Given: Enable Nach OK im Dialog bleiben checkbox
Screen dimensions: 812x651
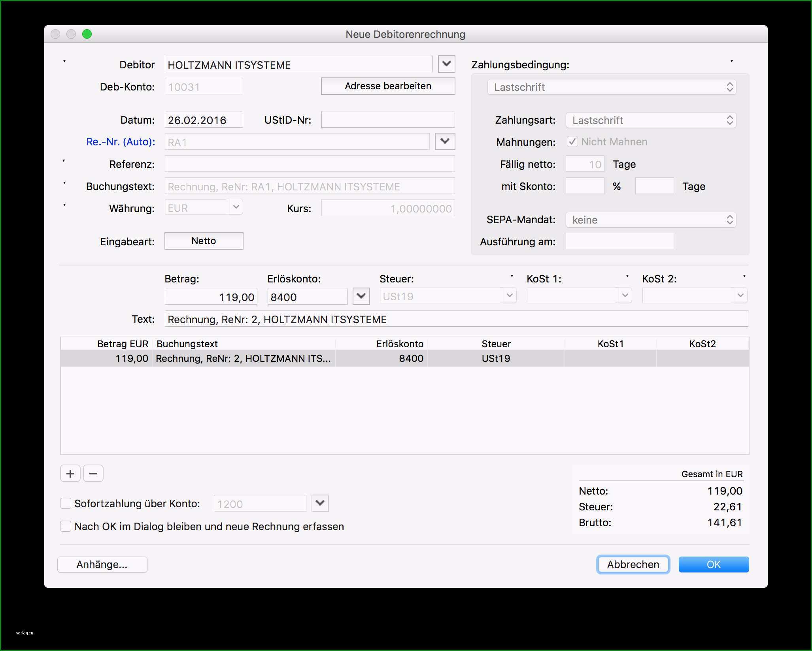Looking at the screenshot, I should (66, 526).
